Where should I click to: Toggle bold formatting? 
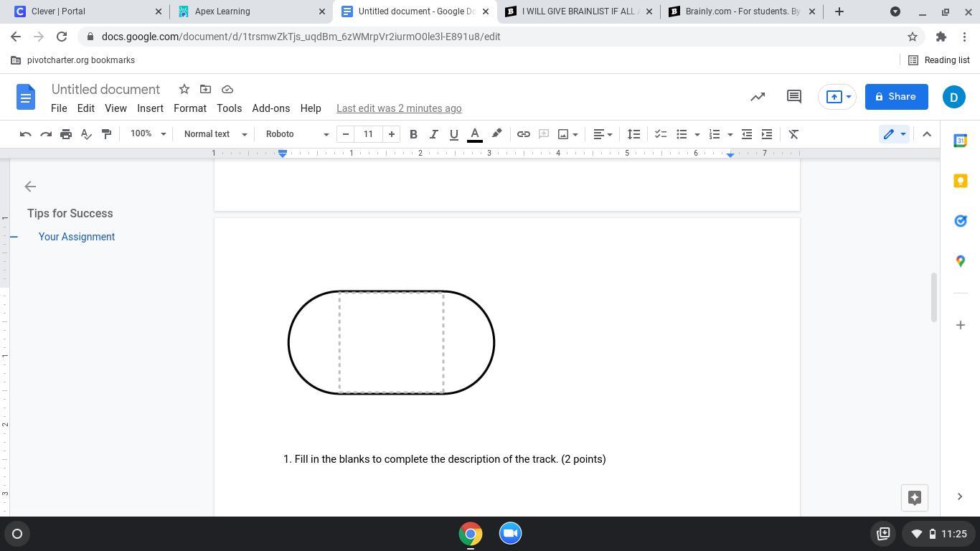[413, 134]
